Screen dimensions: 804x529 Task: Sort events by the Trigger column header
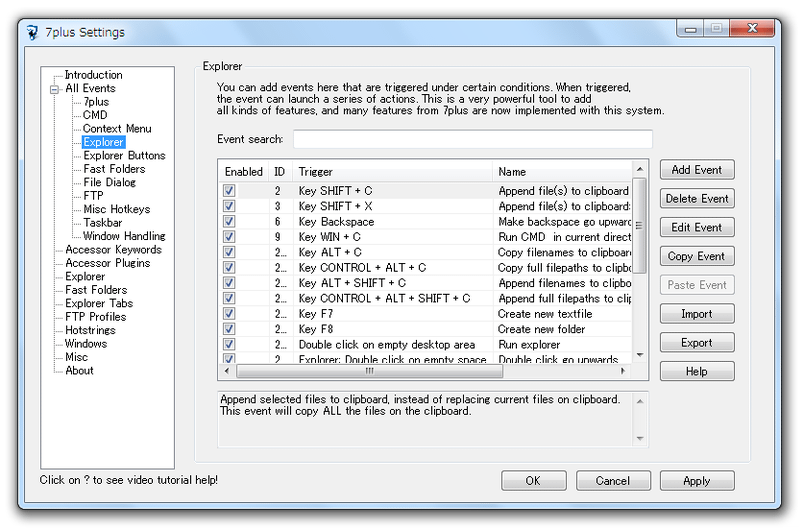pyautogui.click(x=392, y=172)
